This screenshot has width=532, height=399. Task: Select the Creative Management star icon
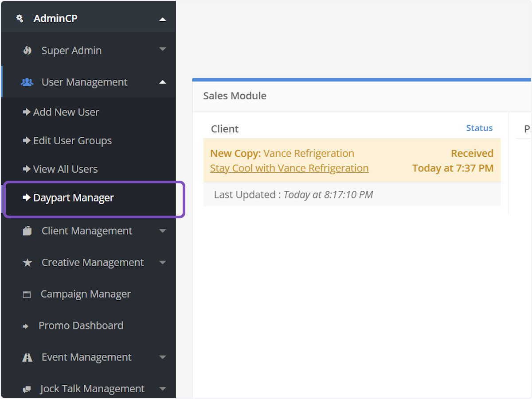[x=27, y=262]
